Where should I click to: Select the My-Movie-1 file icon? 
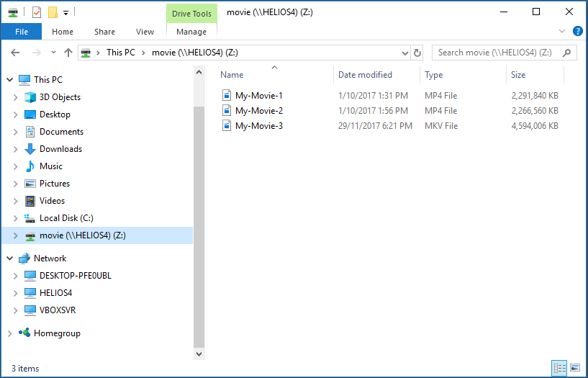(227, 96)
